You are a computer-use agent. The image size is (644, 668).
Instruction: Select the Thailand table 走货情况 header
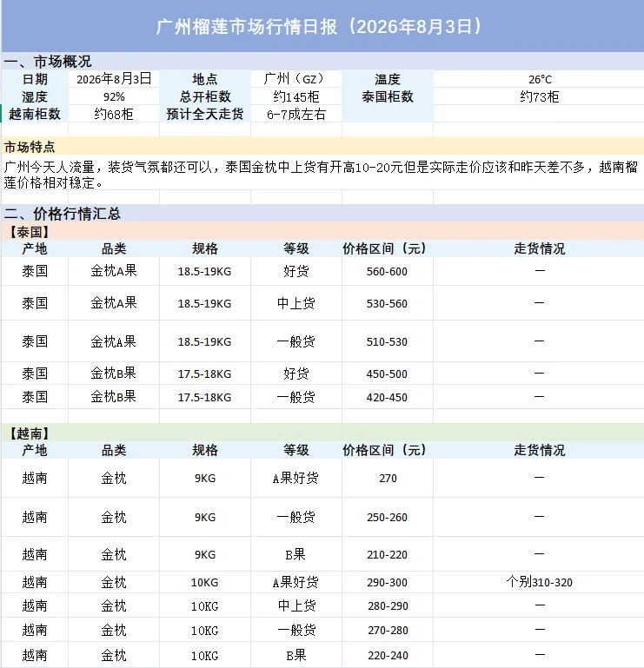539,248
